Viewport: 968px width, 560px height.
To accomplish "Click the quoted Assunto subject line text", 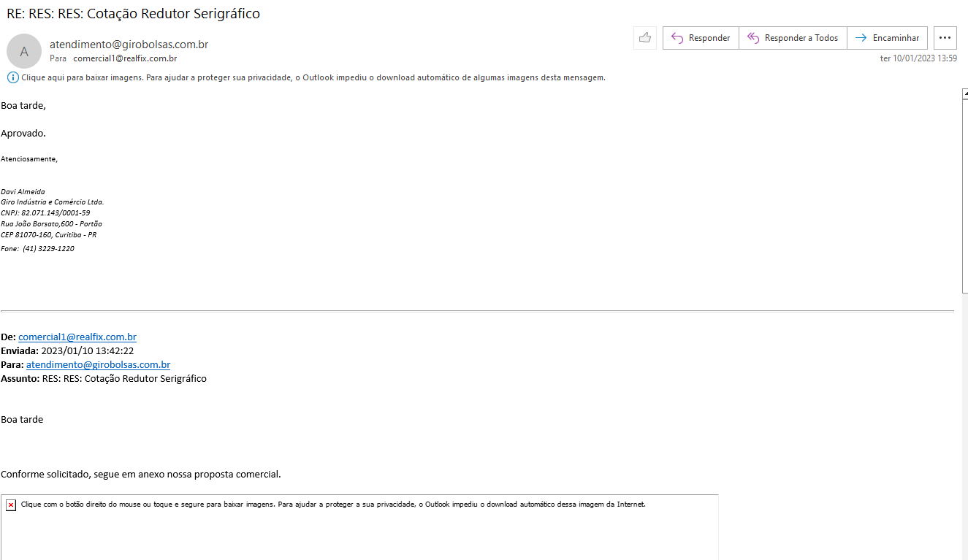I will [124, 379].
